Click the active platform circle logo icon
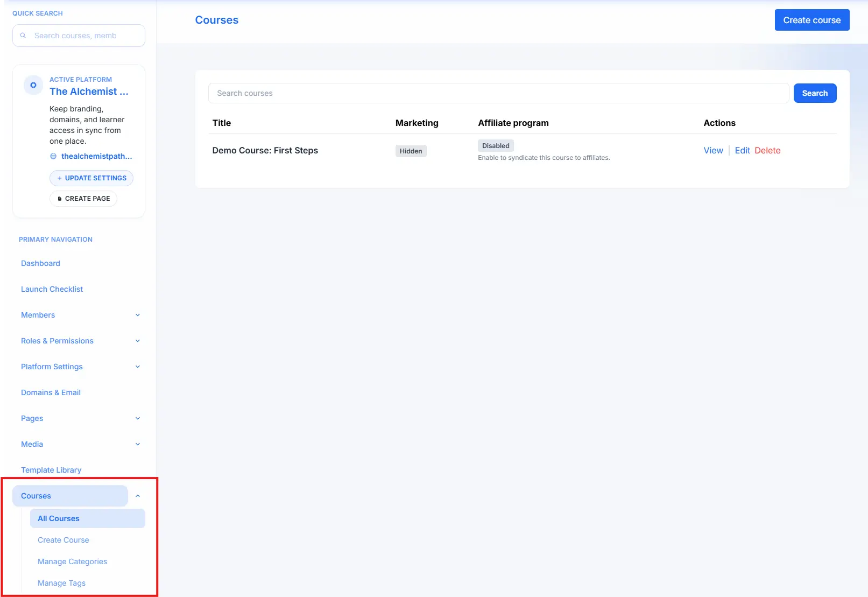868x597 pixels. [x=33, y=85]
